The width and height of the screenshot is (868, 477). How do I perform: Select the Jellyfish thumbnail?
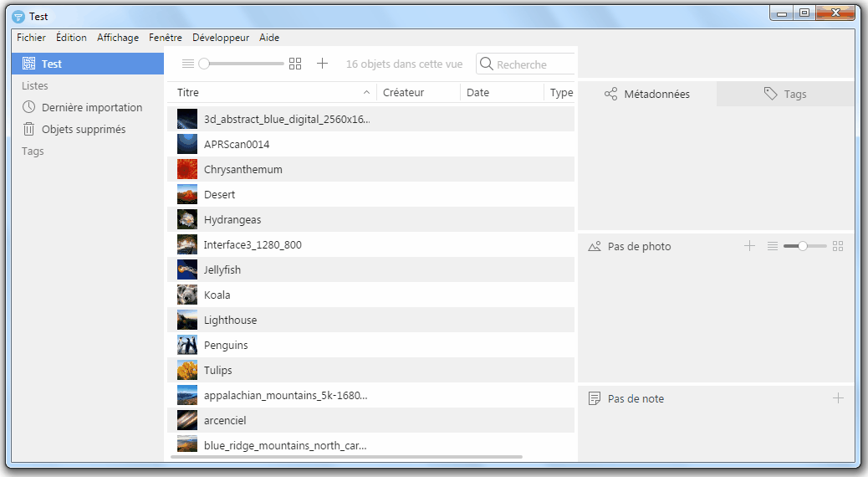click(187, 269)
